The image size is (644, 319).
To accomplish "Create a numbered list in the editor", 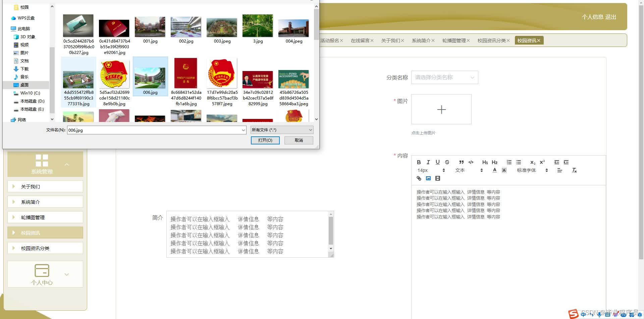I will 509,162.
